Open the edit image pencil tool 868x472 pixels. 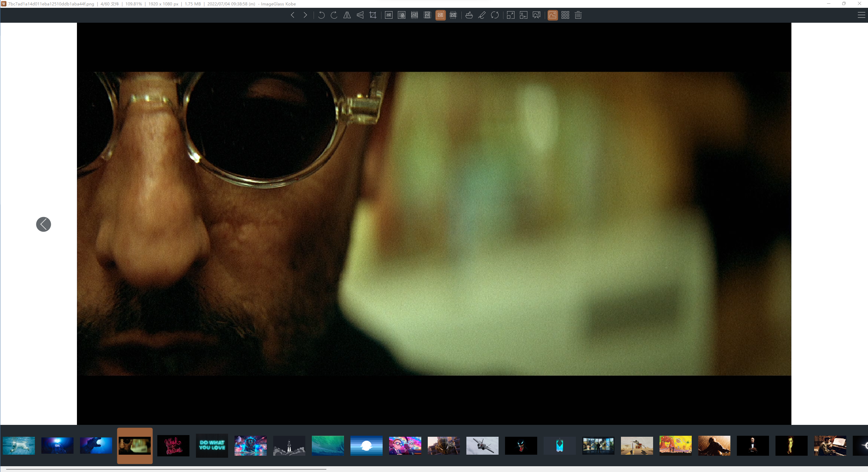pos(482,15)
